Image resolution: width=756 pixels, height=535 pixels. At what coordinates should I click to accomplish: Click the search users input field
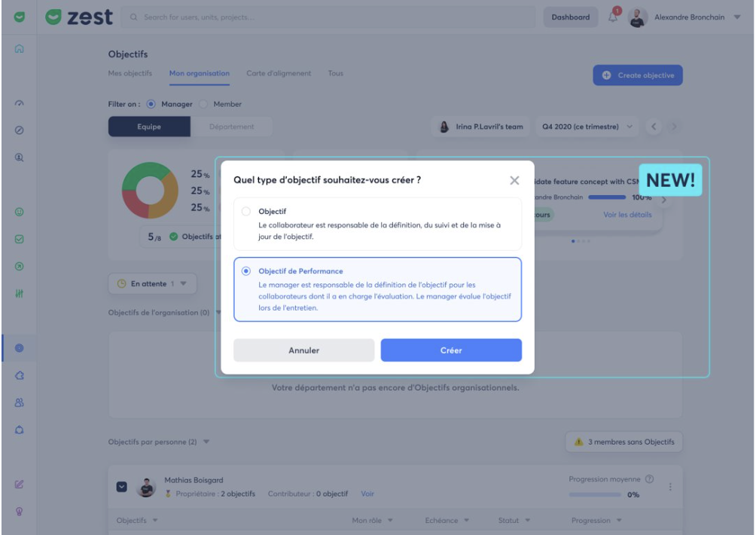(331, 17)
